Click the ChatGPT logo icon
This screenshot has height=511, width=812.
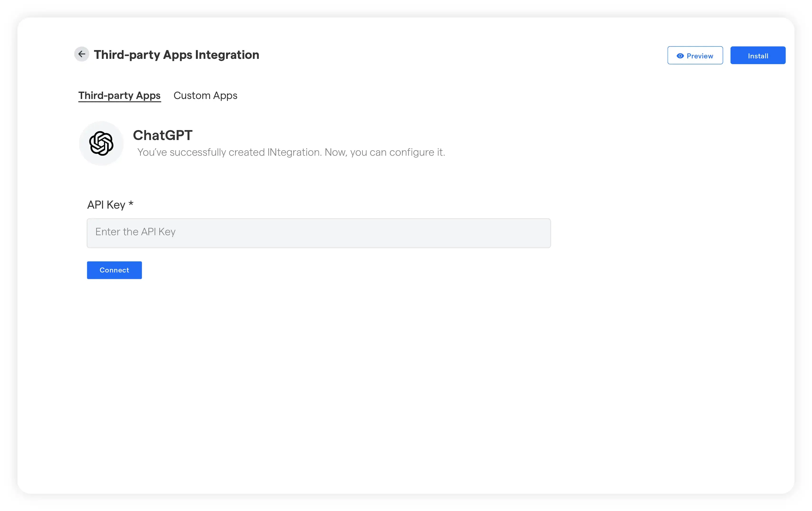tap(101, 143)
